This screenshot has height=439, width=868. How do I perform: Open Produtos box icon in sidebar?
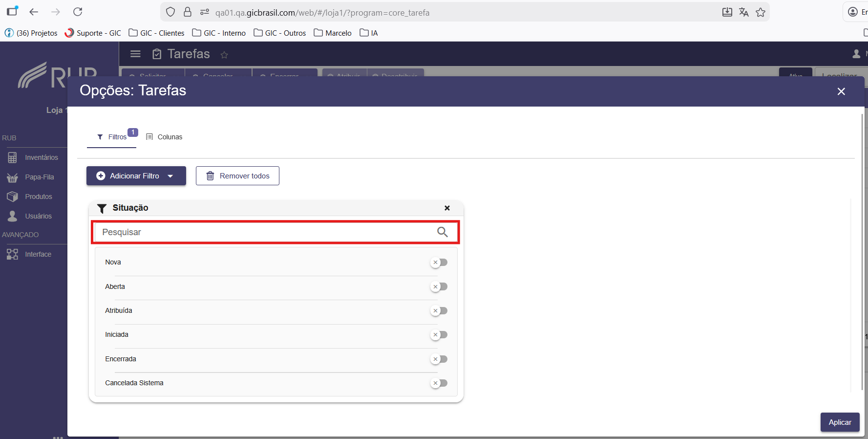[x=12, y=197]
